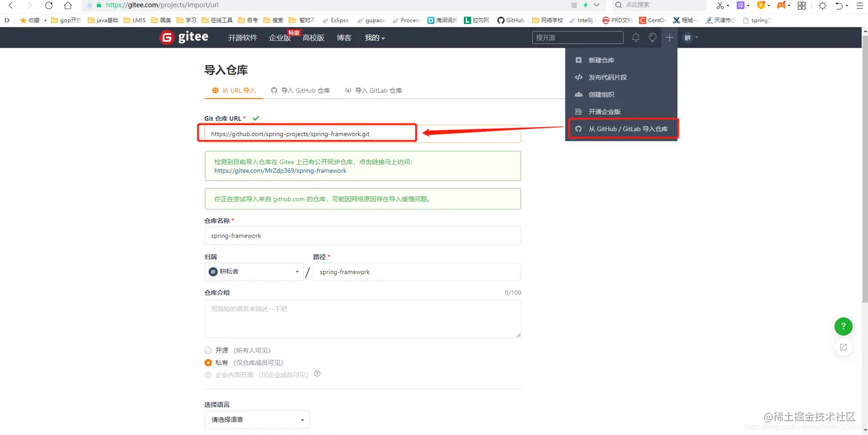Click the orange shield icon in browser toolbar
Screen dimensions: 868x435
[x=761, y=5]
